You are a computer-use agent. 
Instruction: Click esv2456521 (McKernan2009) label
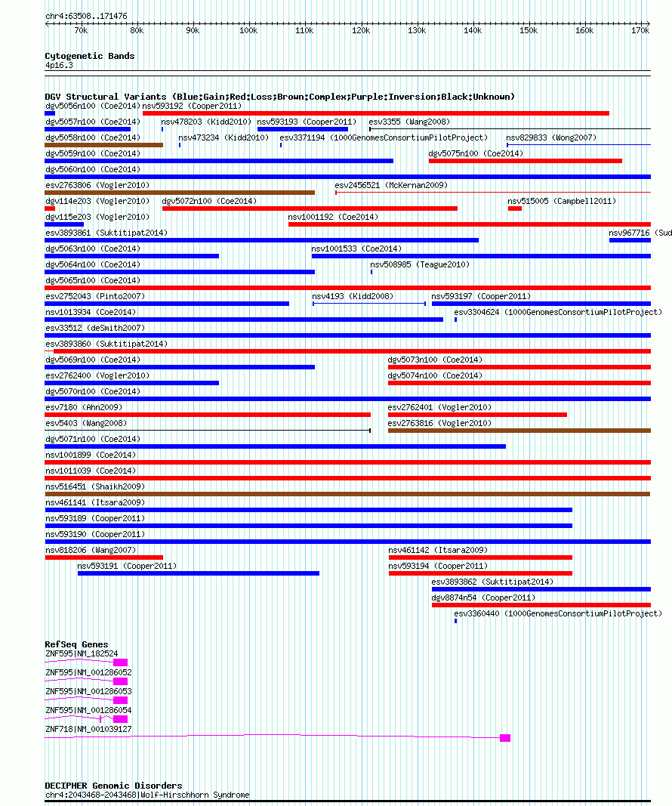[x=391, y=186]
